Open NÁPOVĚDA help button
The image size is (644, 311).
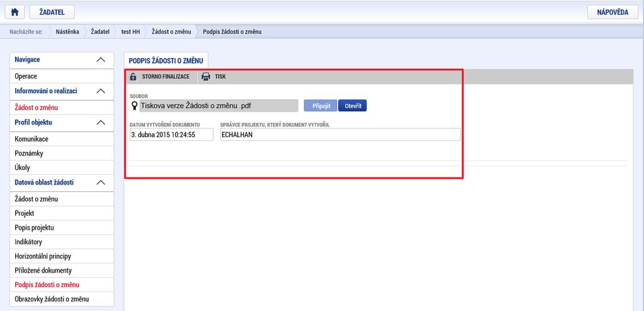coord(613,12)
